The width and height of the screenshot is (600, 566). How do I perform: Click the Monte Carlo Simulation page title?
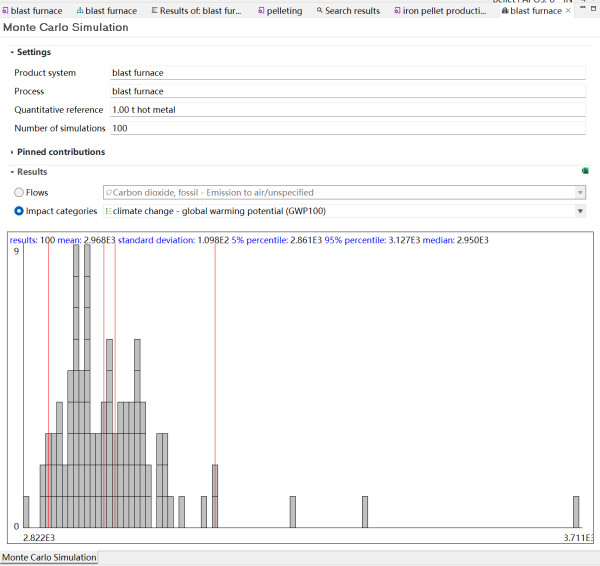click(66, 27)
